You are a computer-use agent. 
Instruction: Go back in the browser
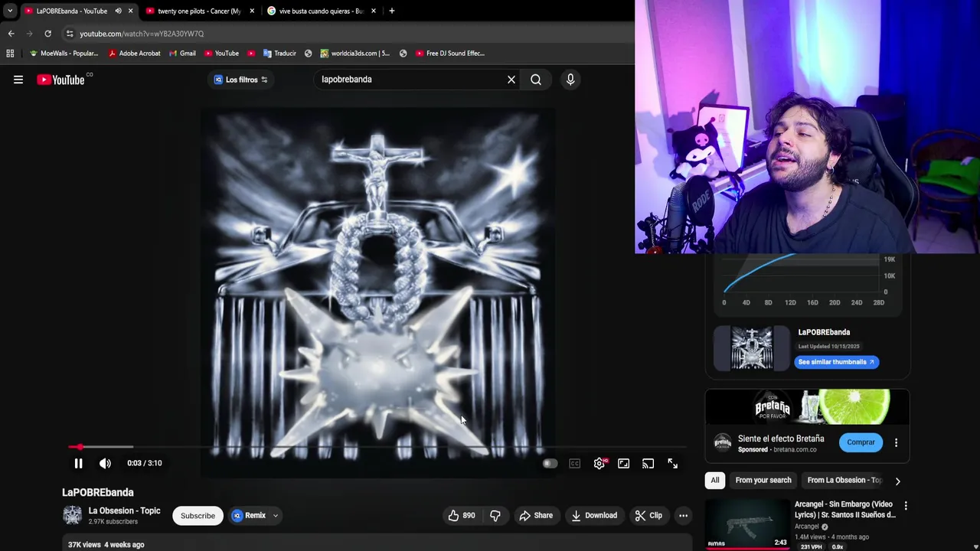click(x=11, y=34)
